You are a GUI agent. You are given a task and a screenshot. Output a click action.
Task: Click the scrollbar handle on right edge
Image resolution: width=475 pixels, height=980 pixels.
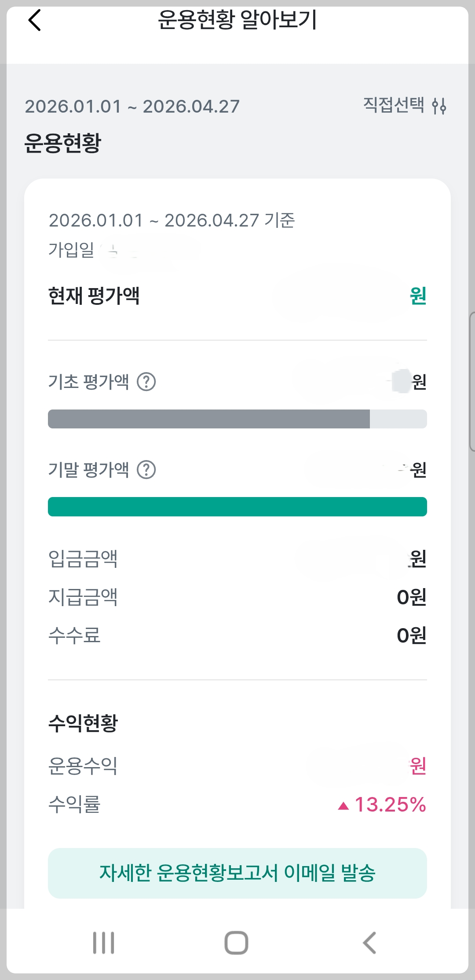[472, 381]
